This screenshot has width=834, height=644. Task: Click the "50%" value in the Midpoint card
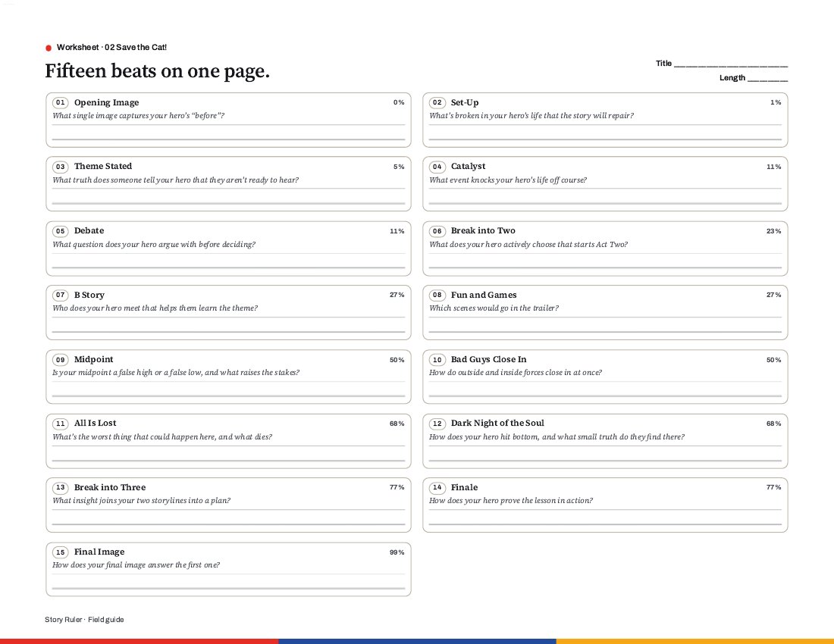pyautogui.click(x=397, y=360)
